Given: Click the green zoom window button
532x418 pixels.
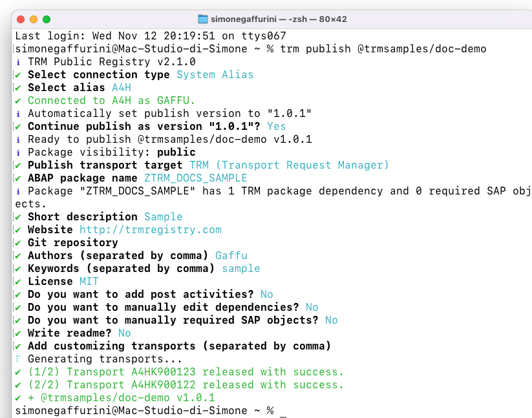Looking at the screenshot, I should [47, 19].
